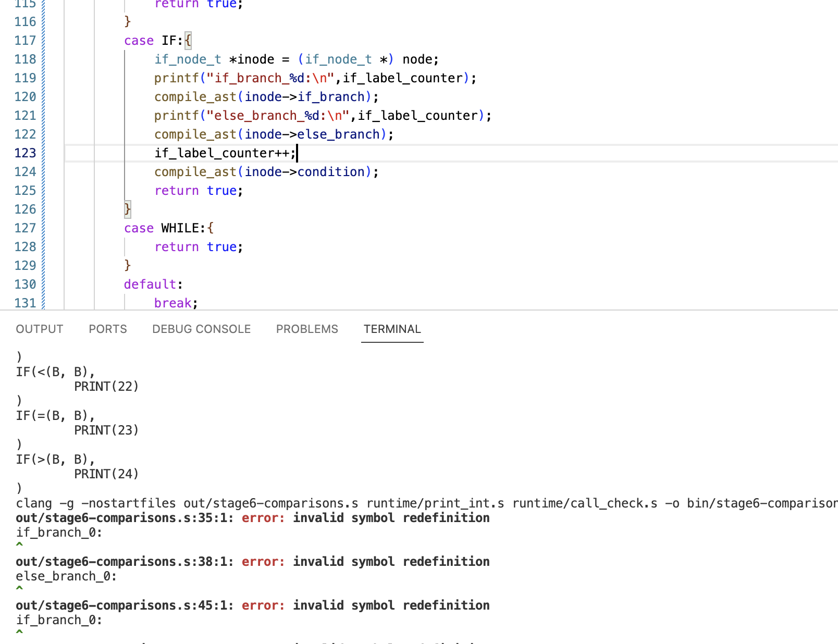Screen dimensions: 838x644
Task: Open the PROBLEMS tab
Action: click(307, 329)
